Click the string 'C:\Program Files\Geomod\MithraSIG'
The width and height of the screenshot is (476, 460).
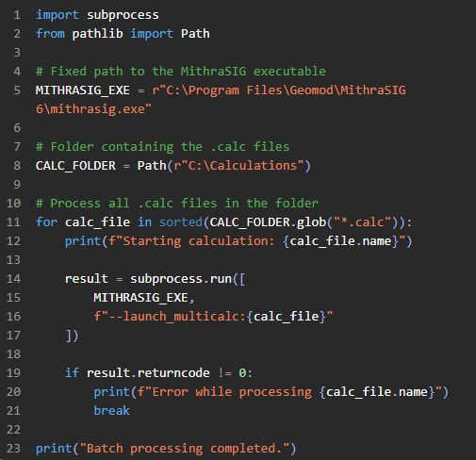(x=286, y=90)
